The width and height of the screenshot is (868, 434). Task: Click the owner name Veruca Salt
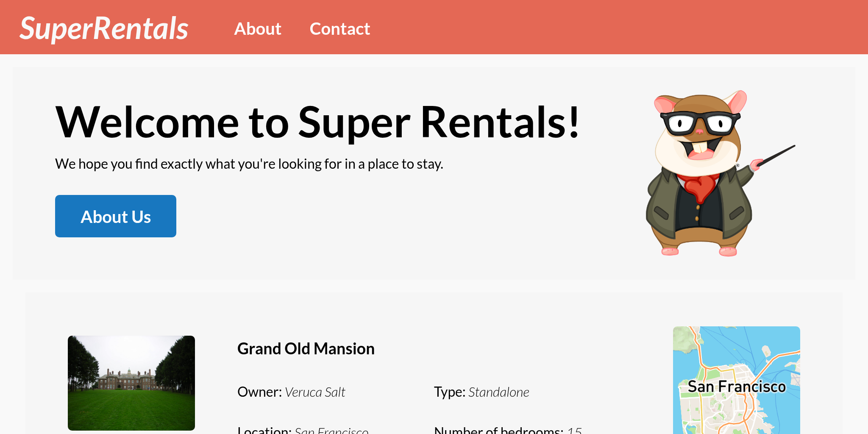pos(315,392)
